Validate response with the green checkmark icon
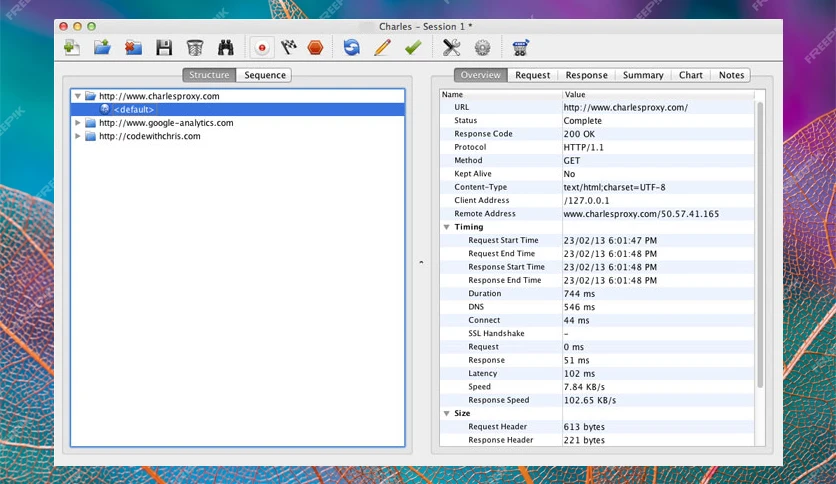836x484 pixels. (x=413, y=47)
